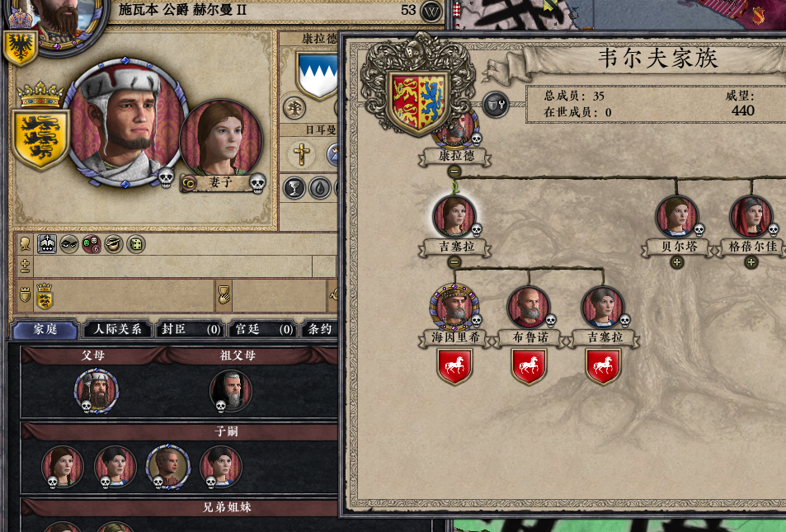Open the 宫廷 tab
This screenshot has height=532, width=786.
click(x=264, y=329)
